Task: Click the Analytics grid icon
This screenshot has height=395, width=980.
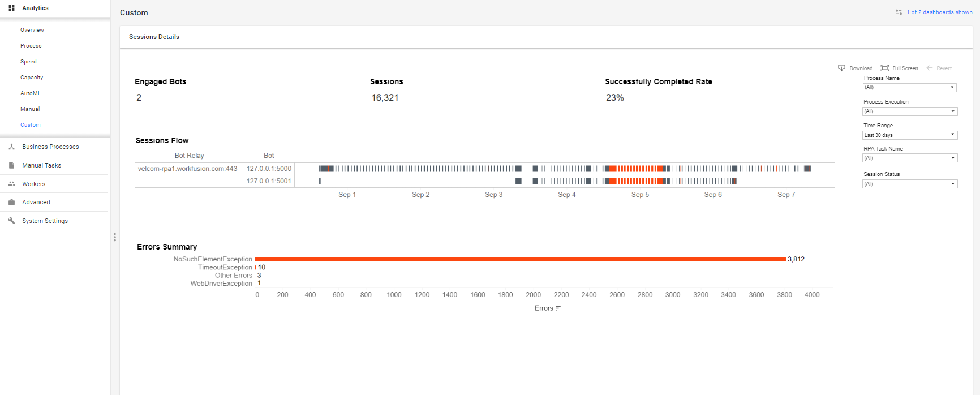Action: click(x=11, y=8)
